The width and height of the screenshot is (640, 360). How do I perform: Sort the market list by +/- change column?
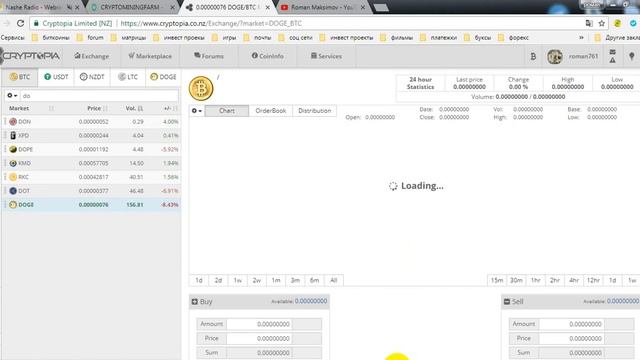click(x=167, y=108)
